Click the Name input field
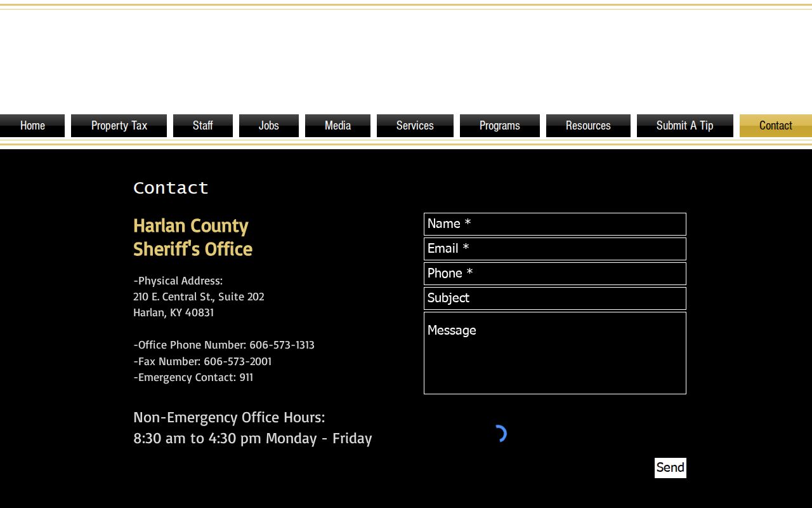 point(555,224)
